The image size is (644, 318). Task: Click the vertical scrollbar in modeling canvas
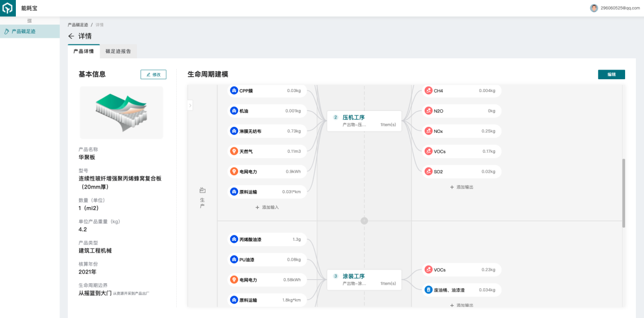pyautogui.click(x=624, y=193)
